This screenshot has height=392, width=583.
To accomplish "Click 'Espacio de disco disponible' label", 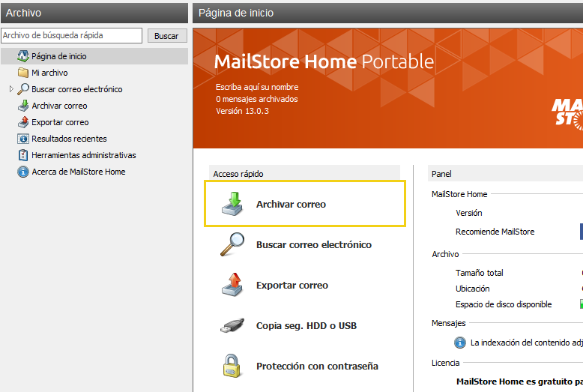I will point(504,304).
